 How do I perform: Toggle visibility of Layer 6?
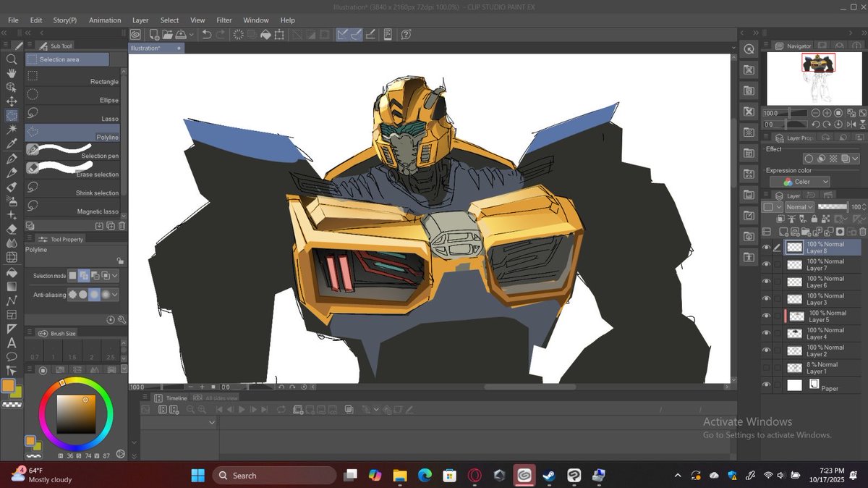click(x=767, y=282)
